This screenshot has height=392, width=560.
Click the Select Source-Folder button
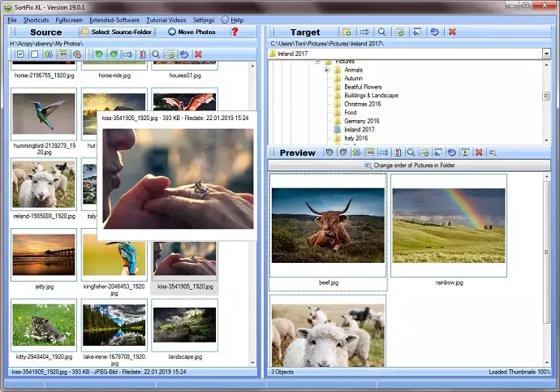coord(118,32)
